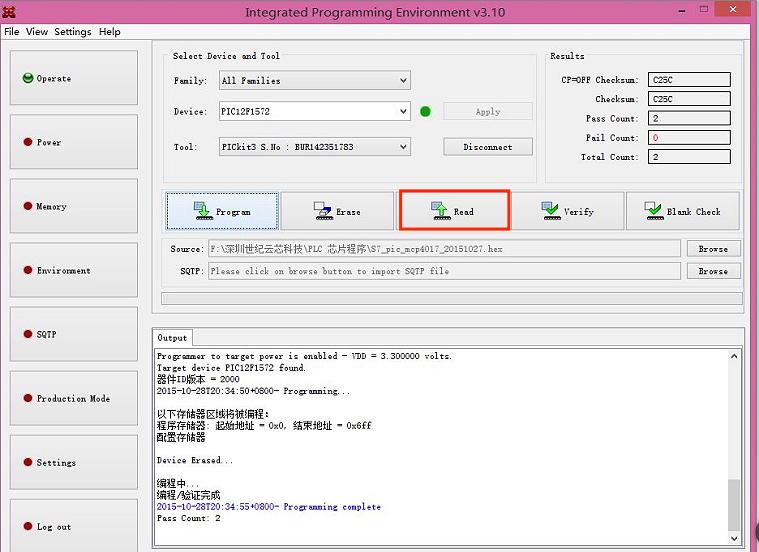This screenshot has width=759, height=552.
Task: Open the Tool dropdown PICkit3
Action: coord(315,147)
